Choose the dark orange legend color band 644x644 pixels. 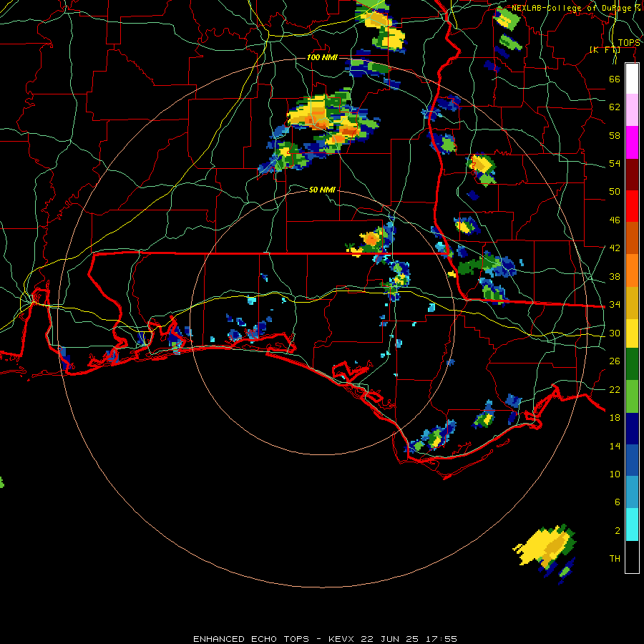[x=632, y=238]
